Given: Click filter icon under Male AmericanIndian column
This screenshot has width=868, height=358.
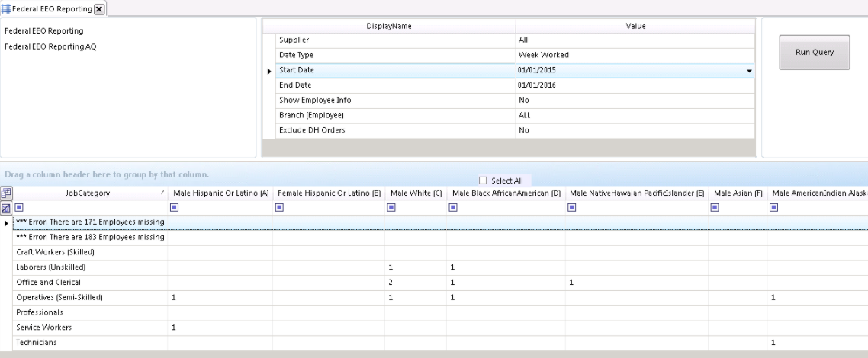Looking at the screenshot, I should tap(774, 208).
